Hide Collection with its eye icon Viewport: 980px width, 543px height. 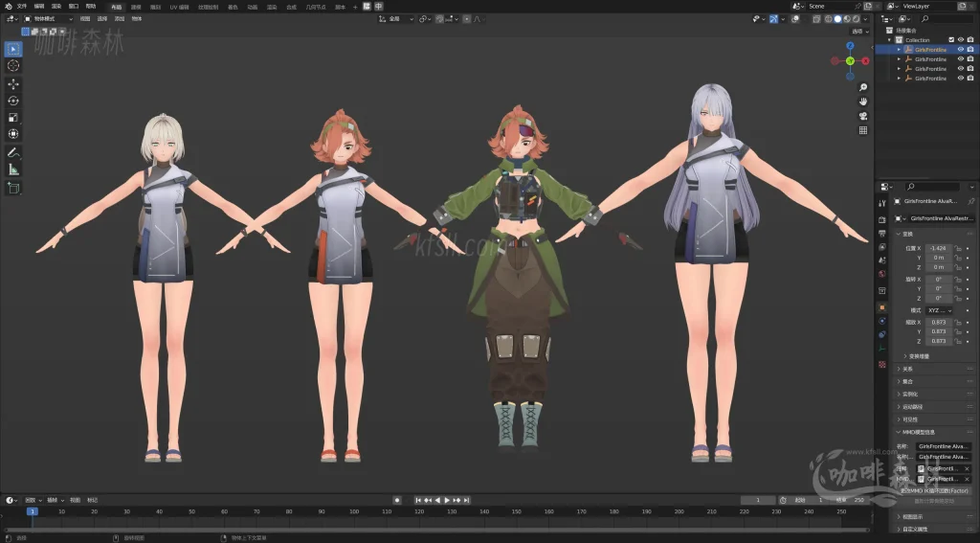[961, 40]
